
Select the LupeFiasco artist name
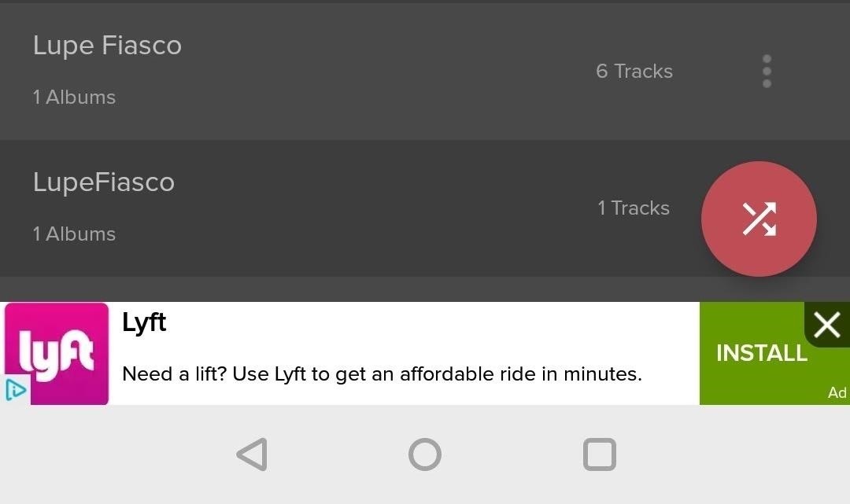click(104, 182)
